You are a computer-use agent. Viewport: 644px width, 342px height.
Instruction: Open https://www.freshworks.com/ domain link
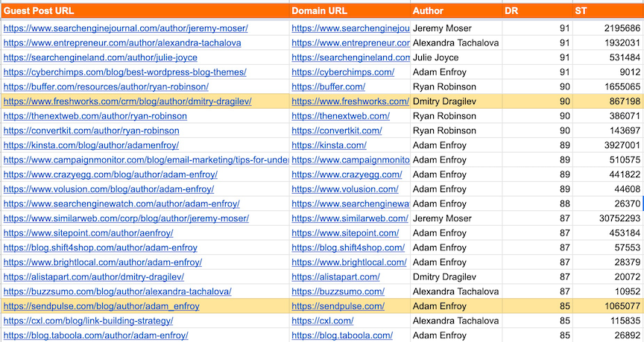pyautogui.click(x=350, y=101)
